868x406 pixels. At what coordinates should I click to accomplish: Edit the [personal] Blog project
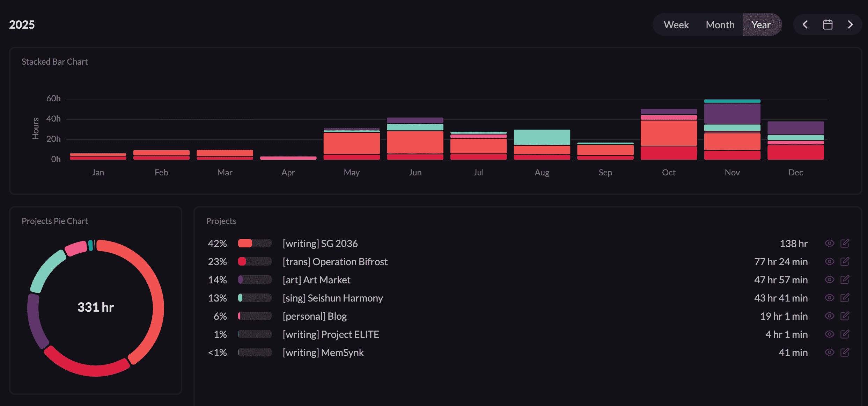[x=845, y=316]
